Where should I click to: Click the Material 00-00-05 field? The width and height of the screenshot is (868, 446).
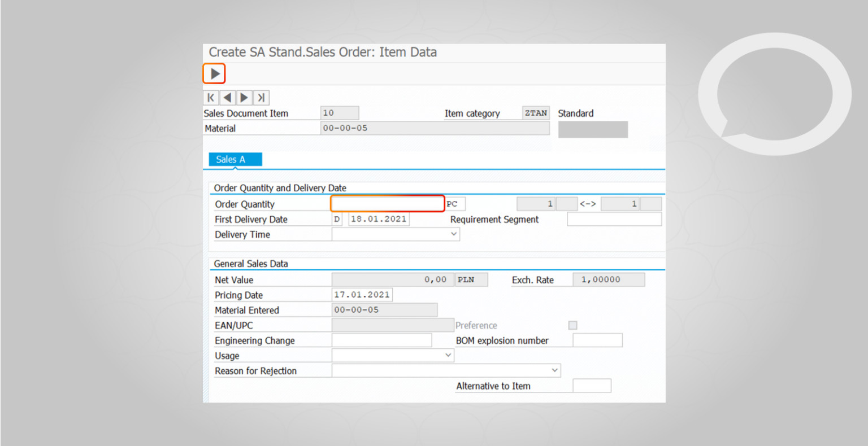pyautogui.click(x=435, y=128)
